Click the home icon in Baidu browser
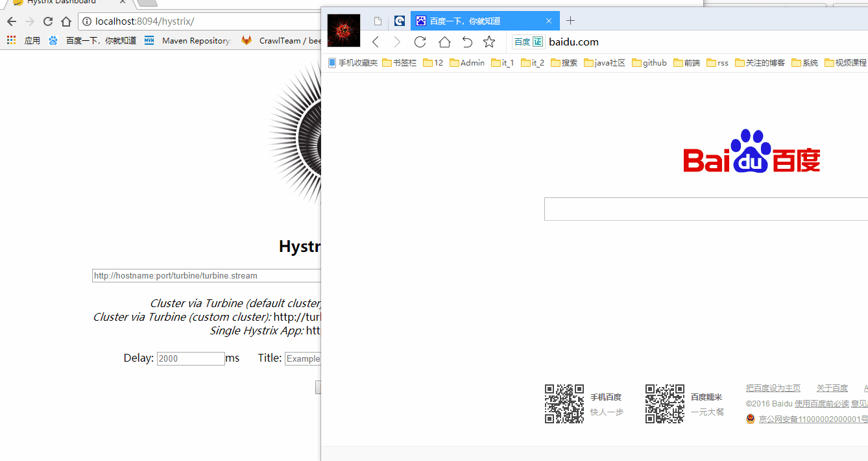Screen dimensions: 868x461 coord(444,42)
